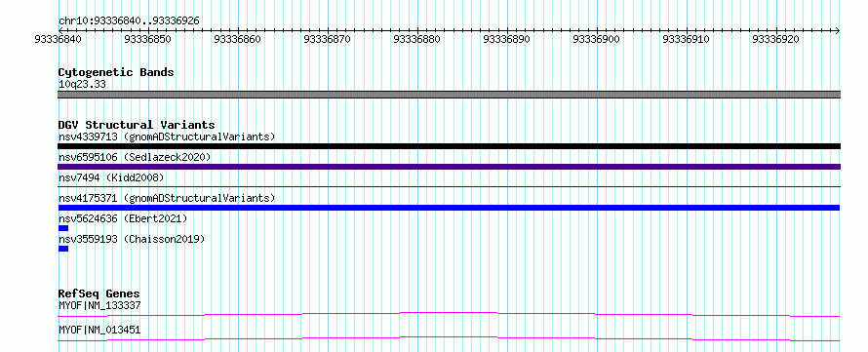Click the nsv4175371 gnomAD variant label
The height and width of the screenshot is (352, 868).
pyautogui.click(x=167, y=198)
